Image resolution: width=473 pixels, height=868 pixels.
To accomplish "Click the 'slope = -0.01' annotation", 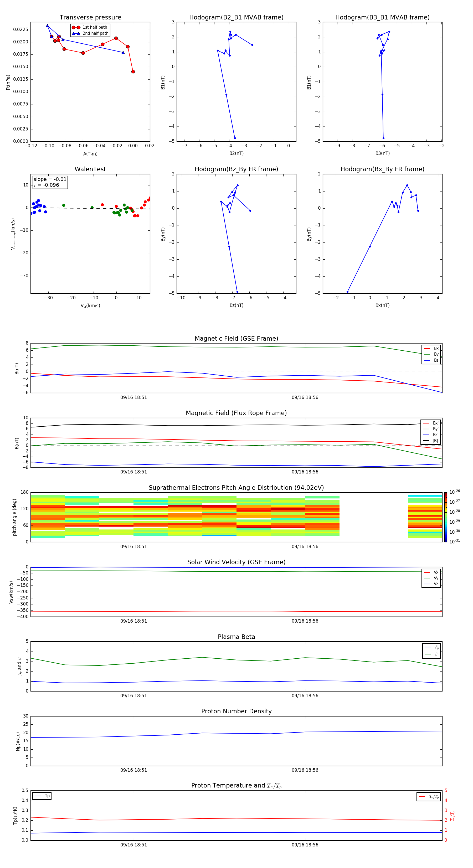I will pyautogui.click(x=50, y=179).
